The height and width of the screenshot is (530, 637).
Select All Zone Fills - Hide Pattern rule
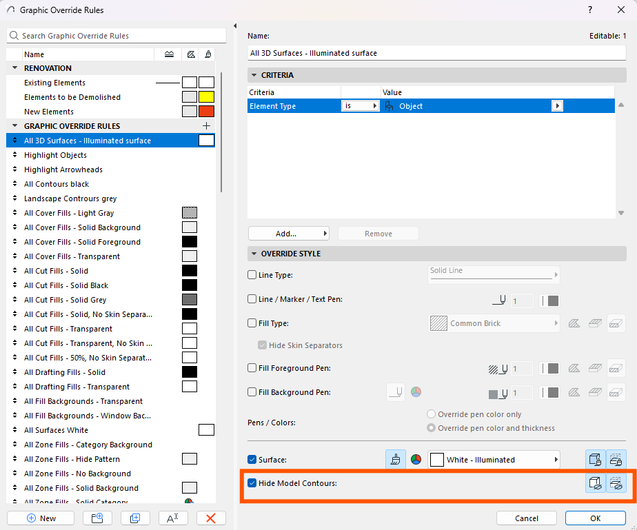coord(110,459)
